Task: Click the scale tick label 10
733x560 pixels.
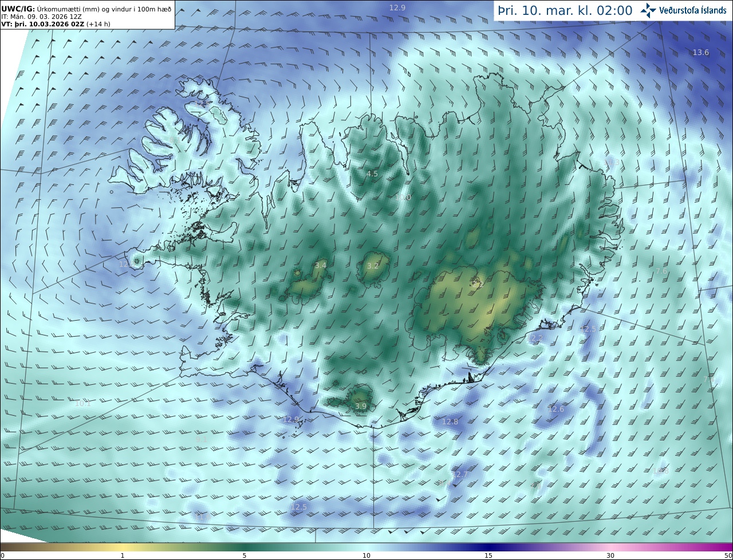Action: 366,555
